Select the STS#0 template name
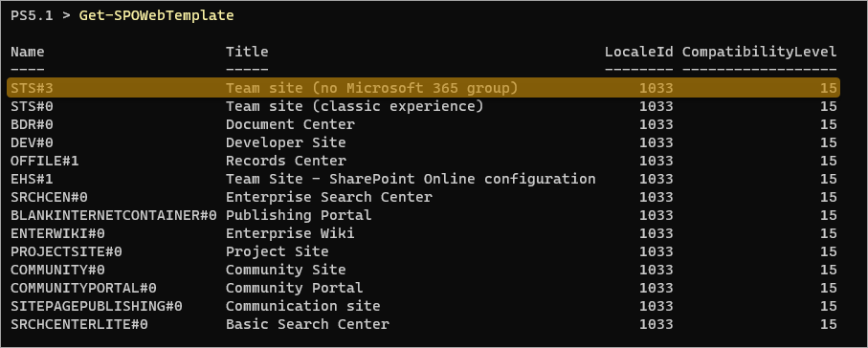Image resolution: width=868 pixels, height=348 pixels. tap(33, 106)
